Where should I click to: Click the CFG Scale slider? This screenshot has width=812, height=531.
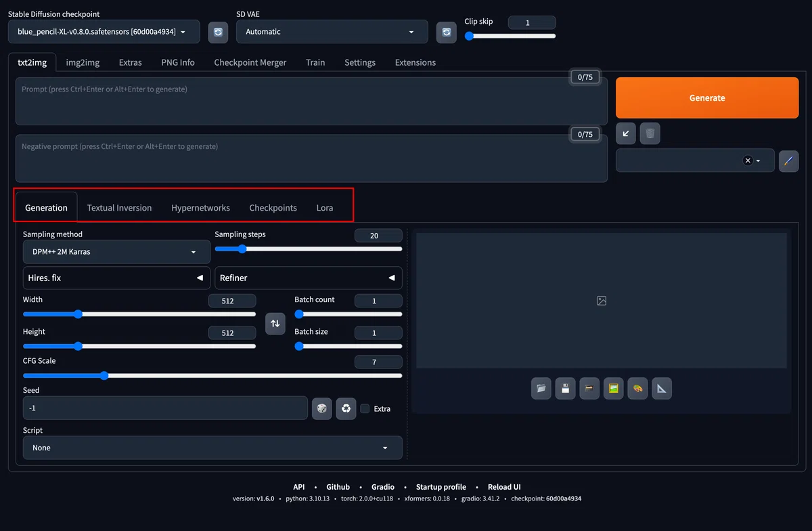tap(212, 375)
